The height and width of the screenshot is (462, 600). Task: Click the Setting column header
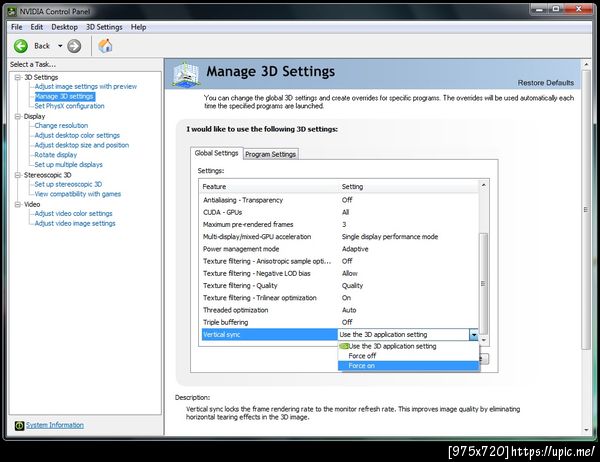[x=409, y=187]
